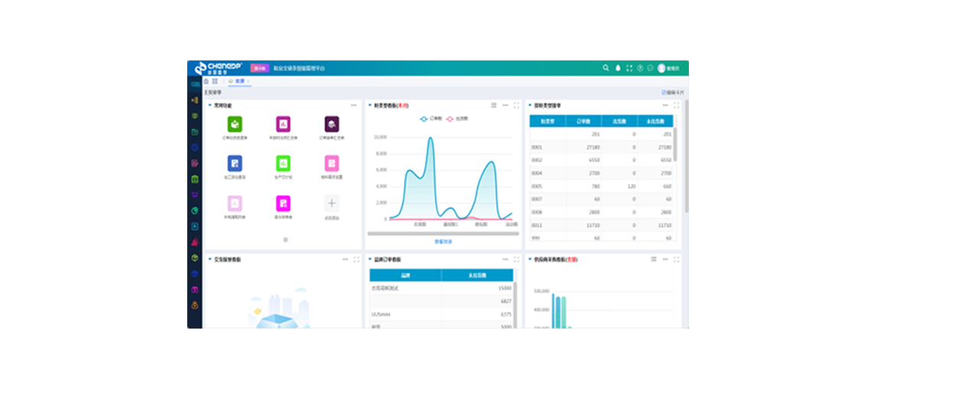Click the home icon in the tab bar
The height and width of the screenshot is (402, 980).
(206, 81)
